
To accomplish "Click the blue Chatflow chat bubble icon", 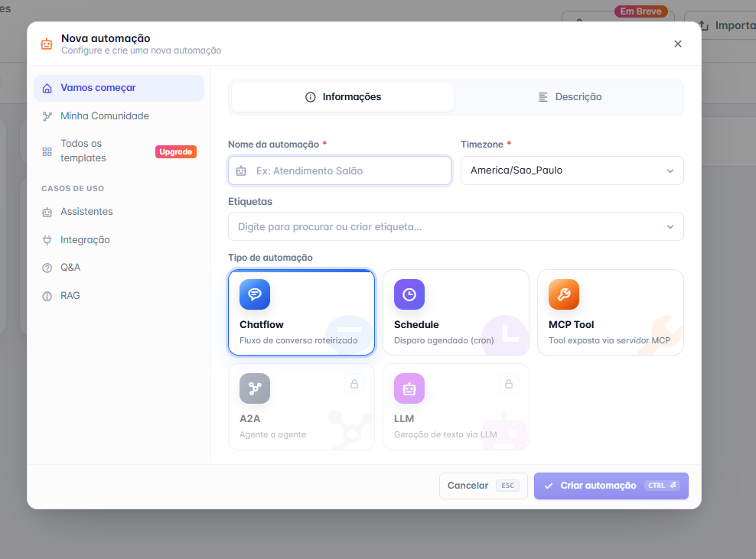I will [255, 294].
